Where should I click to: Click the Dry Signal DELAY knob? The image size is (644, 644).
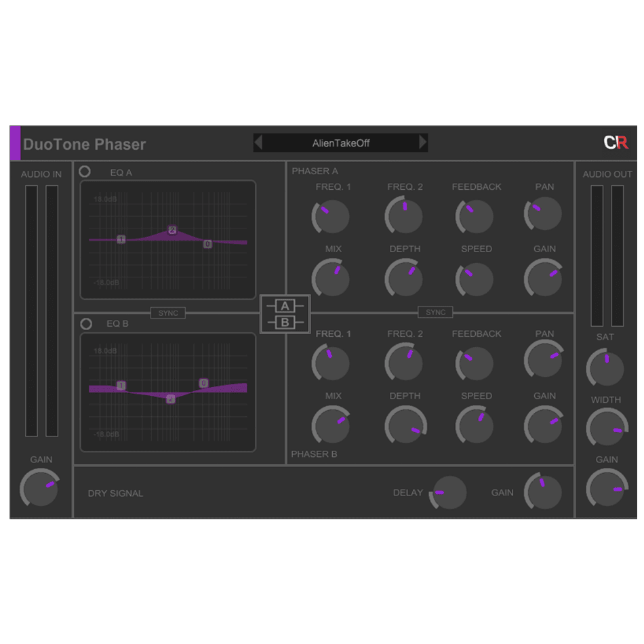point(449,493)
